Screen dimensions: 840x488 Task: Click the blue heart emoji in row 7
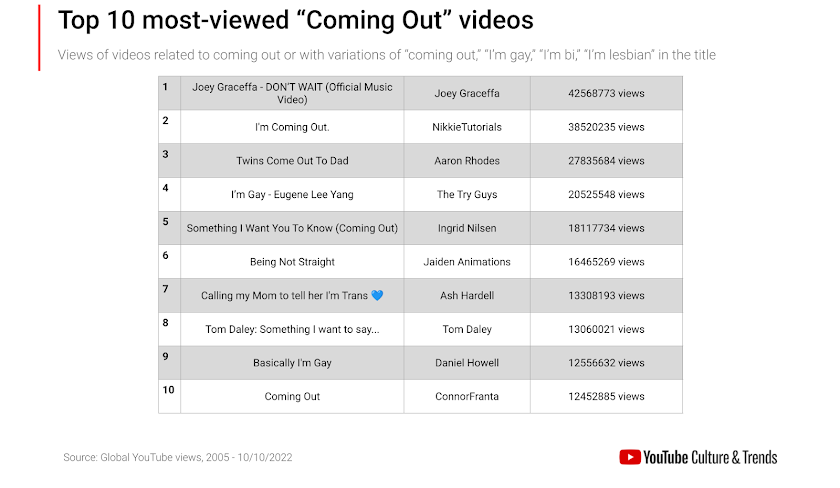(x=377, y=295)
